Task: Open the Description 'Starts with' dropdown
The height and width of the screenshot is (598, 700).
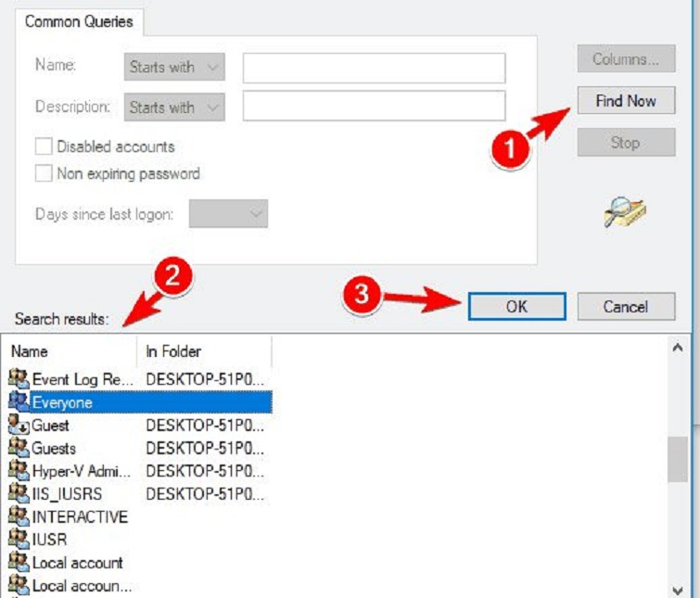Action: pyautogui.click(x=174, y=108)
